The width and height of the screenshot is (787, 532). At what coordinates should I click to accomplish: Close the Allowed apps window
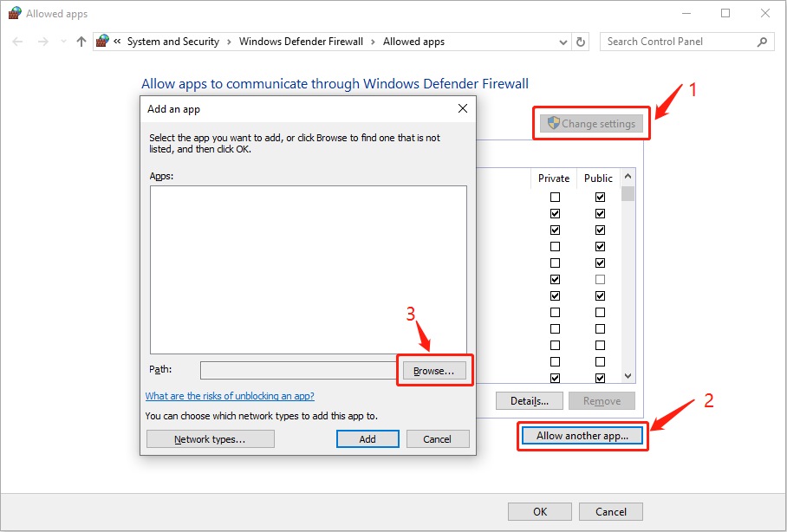pos(765,14)
